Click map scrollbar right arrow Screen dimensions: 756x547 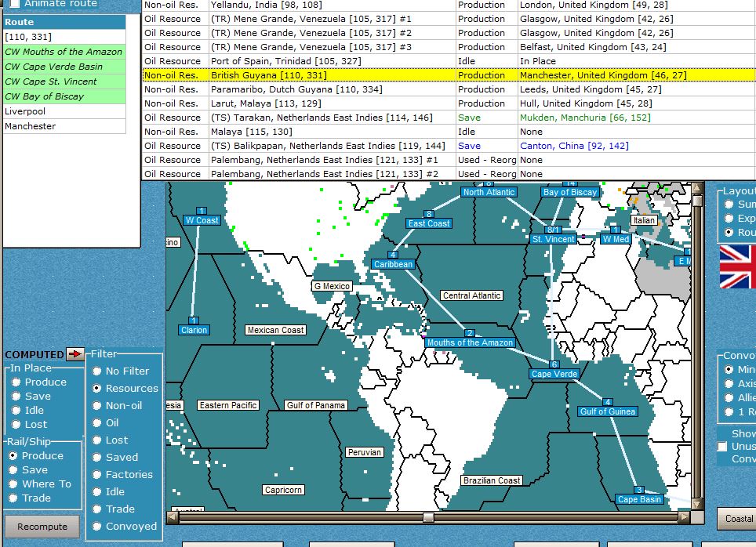(x=684, y=517)
